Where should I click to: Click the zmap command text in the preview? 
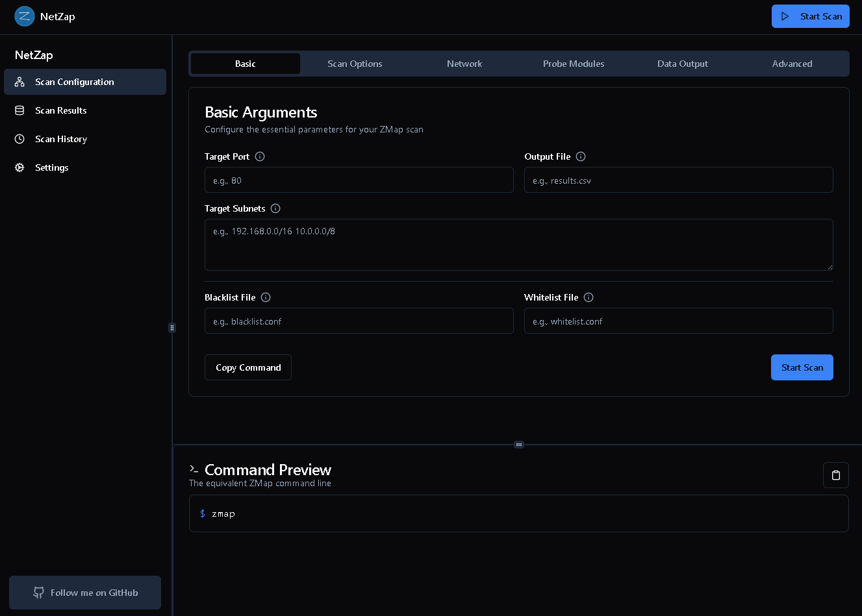click(223, 513)
